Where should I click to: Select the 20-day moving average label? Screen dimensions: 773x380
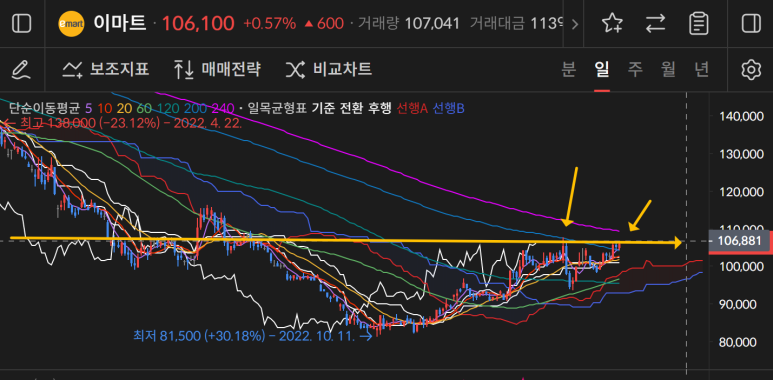[123, 107]
